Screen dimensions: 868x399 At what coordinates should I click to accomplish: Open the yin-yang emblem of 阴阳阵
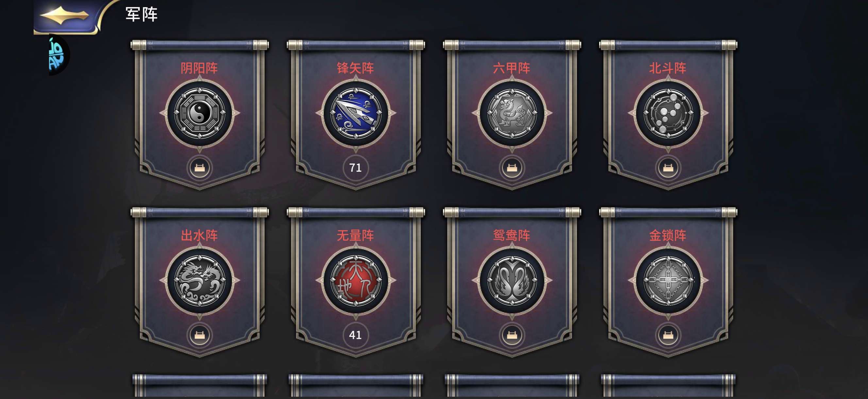click(199, 113)
